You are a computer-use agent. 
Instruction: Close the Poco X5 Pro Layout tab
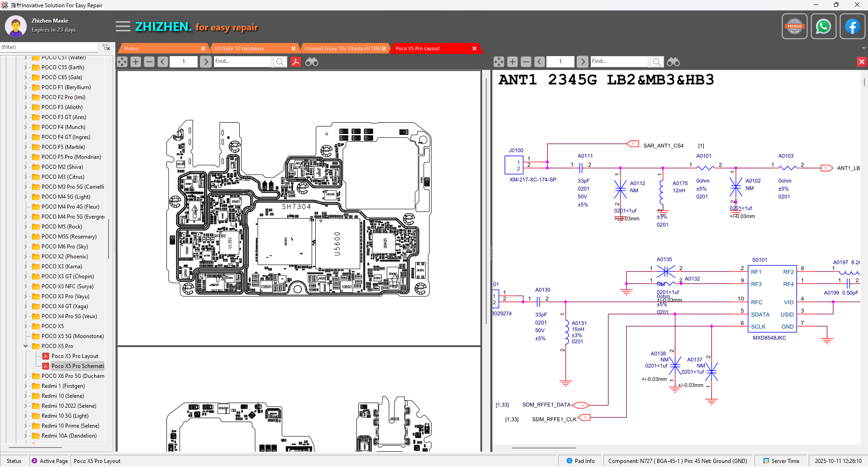474,48
